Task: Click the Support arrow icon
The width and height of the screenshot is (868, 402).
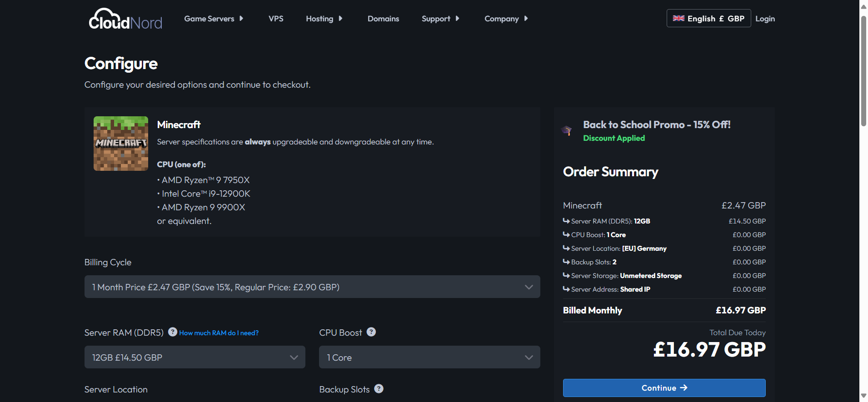Action: tap(458, 19)
